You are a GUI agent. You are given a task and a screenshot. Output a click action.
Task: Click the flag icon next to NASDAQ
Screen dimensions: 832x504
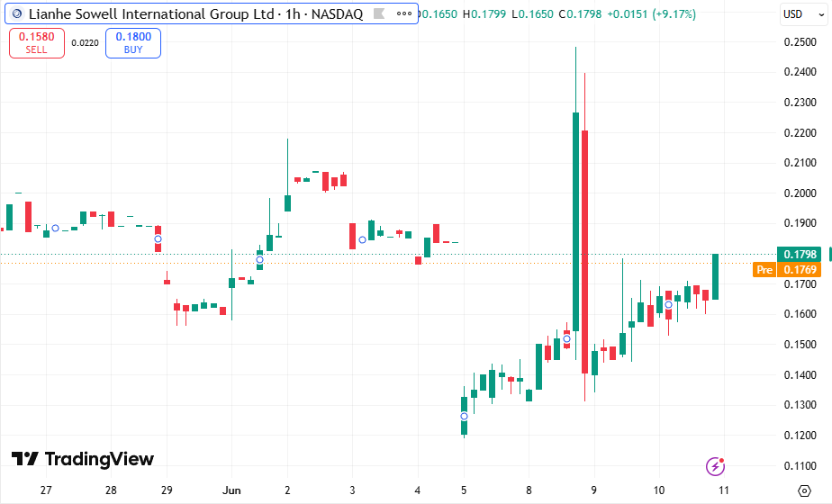click(x=379, y=13)
